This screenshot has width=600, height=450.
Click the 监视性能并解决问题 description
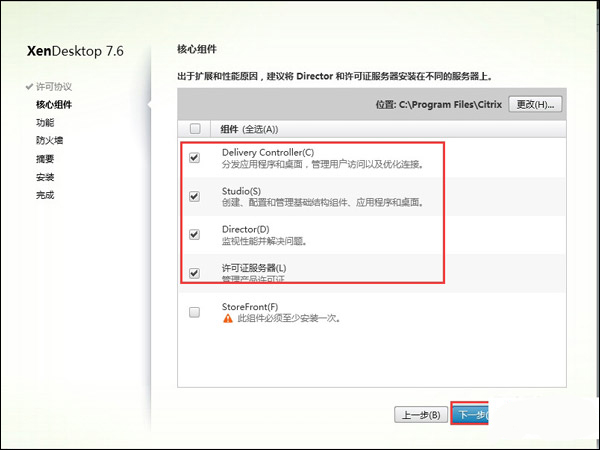264,241
